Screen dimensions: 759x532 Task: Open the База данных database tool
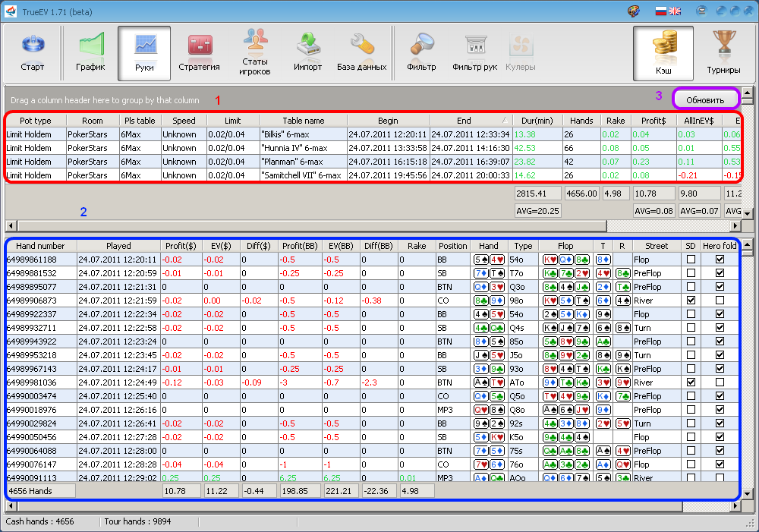(361, 53)
